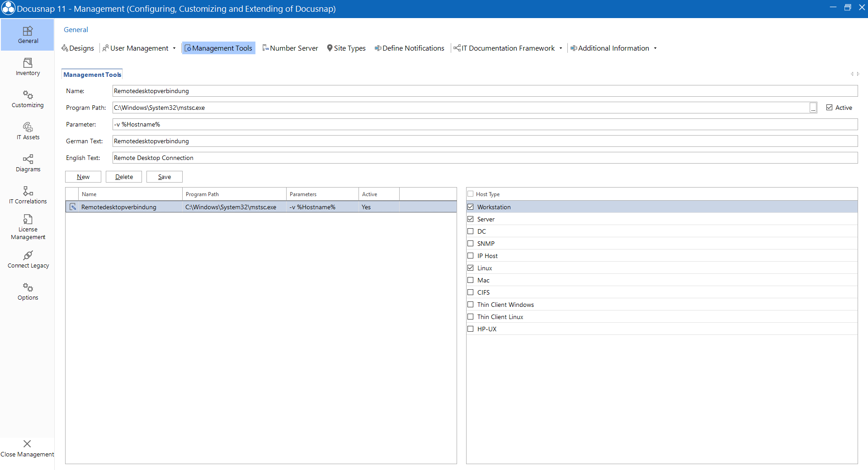Open the Options sidebar icon
868x470 pixels.
click(x=27, y=291)
